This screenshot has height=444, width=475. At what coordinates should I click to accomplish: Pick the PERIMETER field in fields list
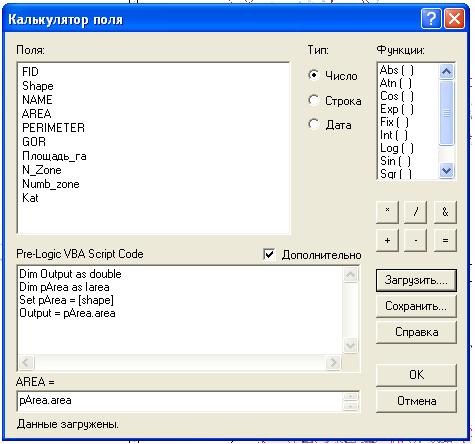53,128
